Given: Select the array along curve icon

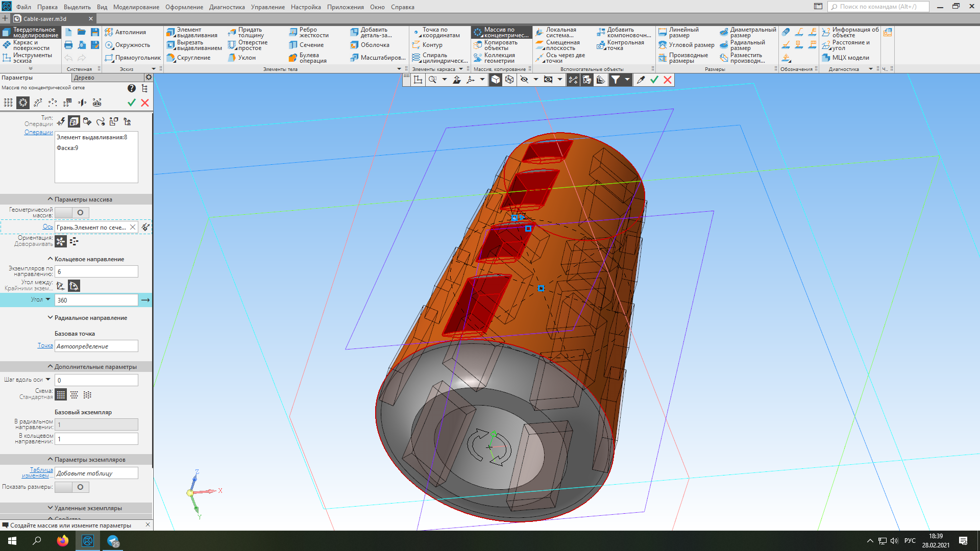Looking at the screenshot, I should point(38,103).
